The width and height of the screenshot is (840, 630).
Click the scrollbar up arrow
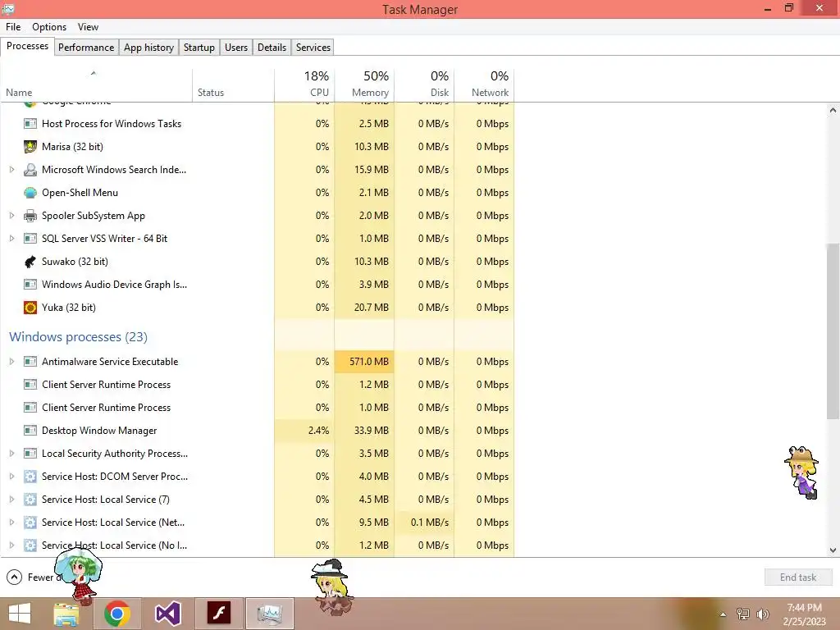pos(833,111)
